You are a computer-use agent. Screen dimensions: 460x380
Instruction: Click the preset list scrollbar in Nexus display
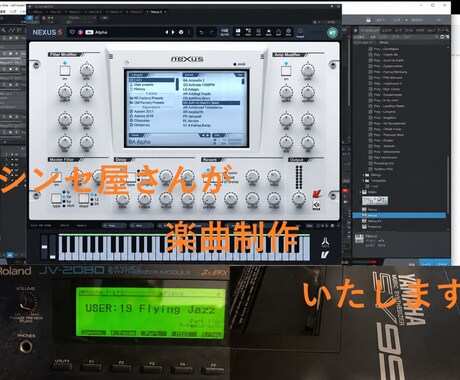pyautogui.click(x=244, y=81)
